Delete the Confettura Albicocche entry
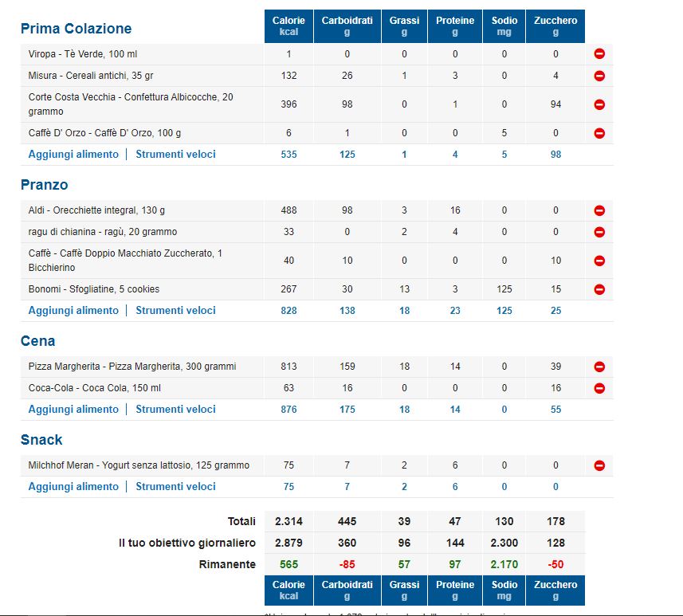 599,104
